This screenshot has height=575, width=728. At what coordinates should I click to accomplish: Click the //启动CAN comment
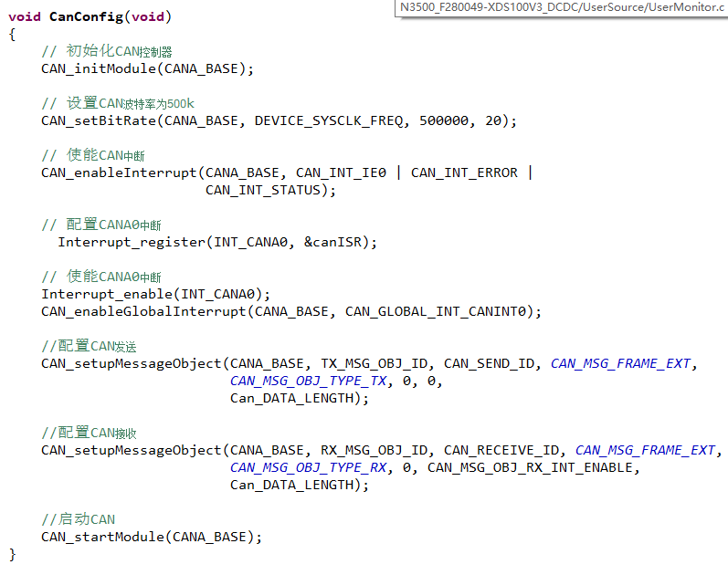[78, 519]
